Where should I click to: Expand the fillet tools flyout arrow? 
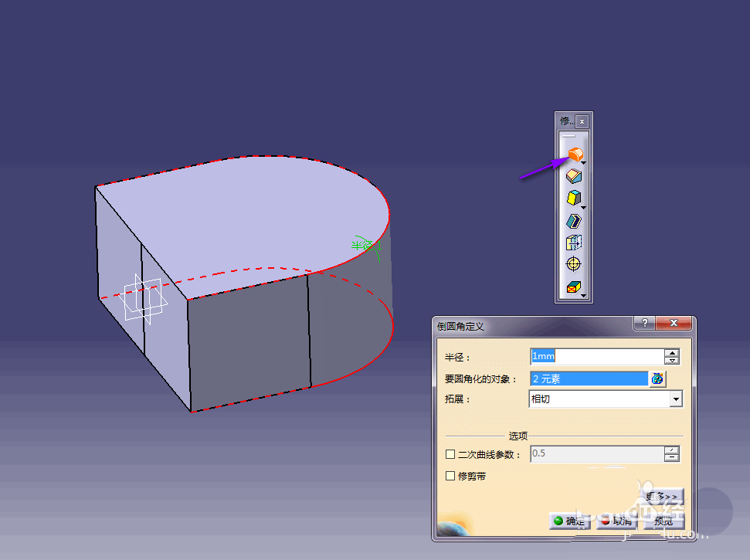pyautogui.click(x=583, y=163)
